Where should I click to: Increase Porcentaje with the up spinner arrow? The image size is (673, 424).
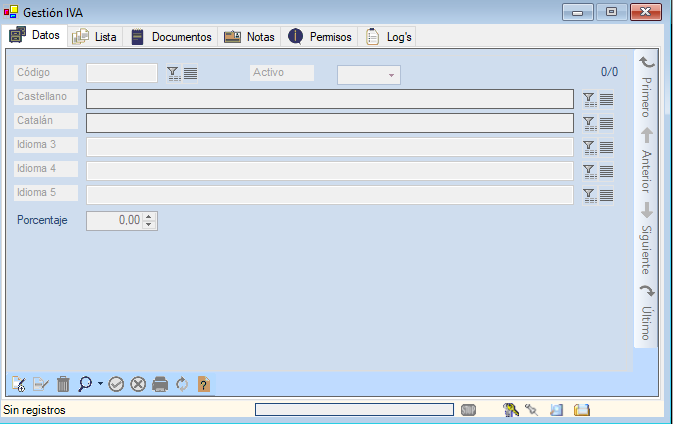pyautogui.click(x=150, y=216)
